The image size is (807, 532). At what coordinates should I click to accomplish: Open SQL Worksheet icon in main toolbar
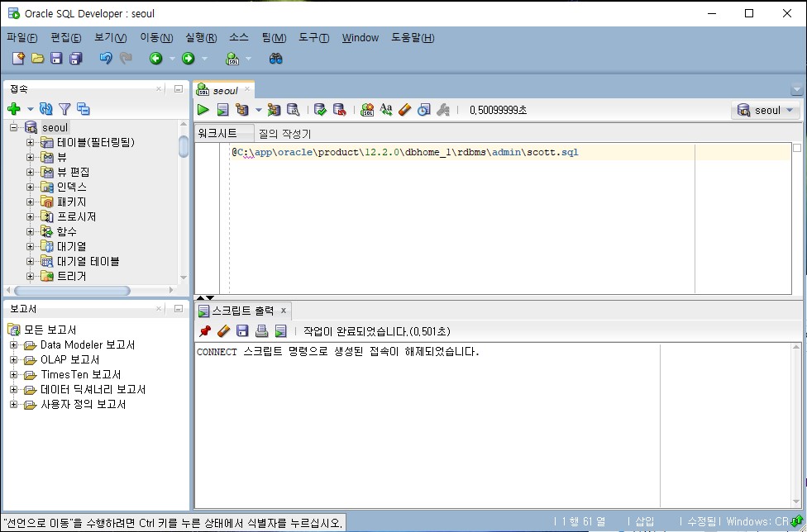pos(232,59)
